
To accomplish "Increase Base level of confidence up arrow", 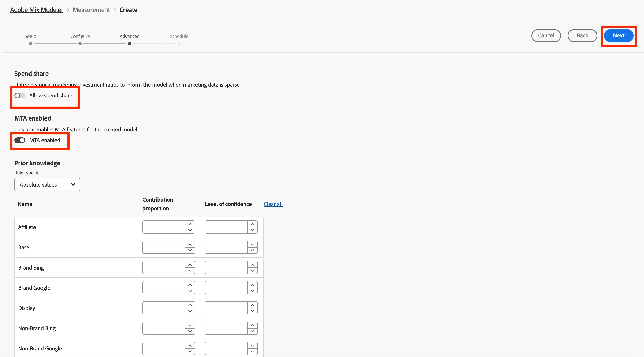I will click(x=252, y=244).
